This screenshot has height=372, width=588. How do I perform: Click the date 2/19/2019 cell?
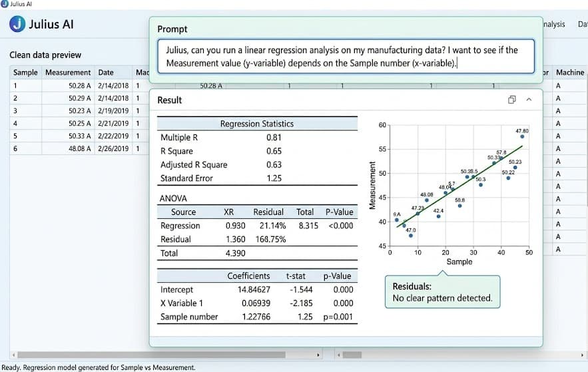point(113,111)
